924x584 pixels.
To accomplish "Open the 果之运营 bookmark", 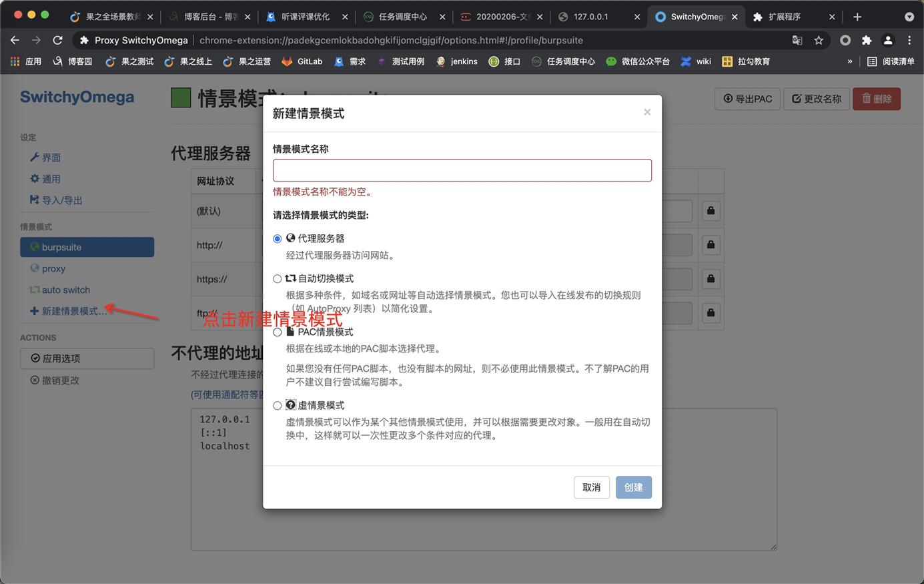I will tap(247, 61).
